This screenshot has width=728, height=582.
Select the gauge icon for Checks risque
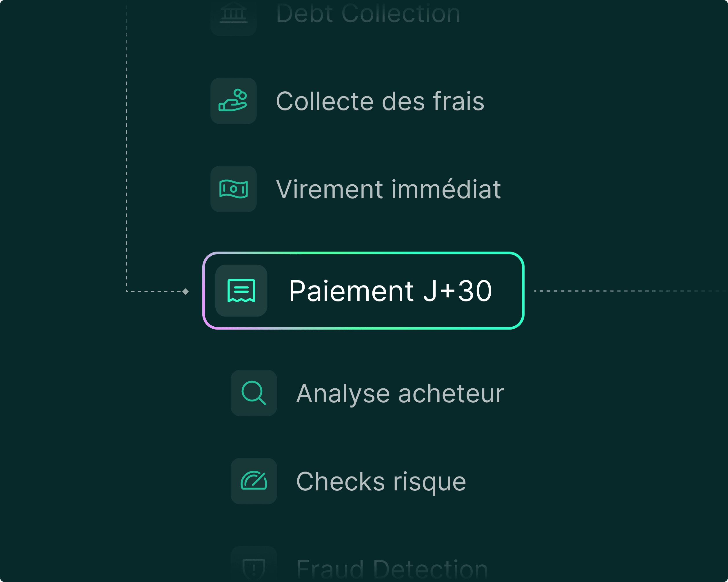coord(254,481)
